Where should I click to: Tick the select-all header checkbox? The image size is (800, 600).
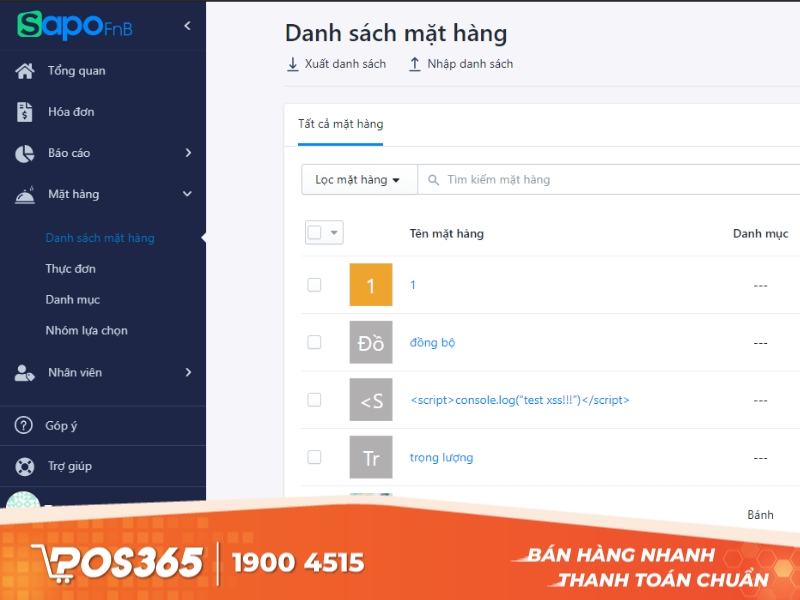(315, 232)
